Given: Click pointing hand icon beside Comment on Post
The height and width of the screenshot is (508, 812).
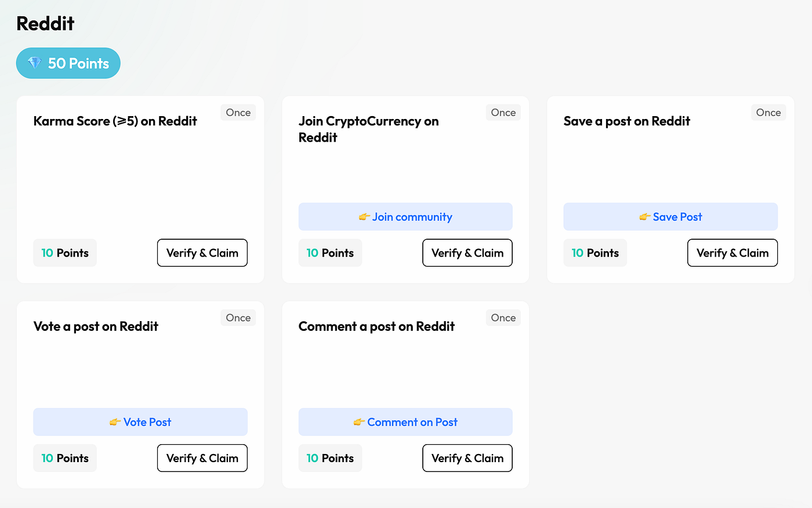Looking at the screenshot, I should tap(359, 422).
